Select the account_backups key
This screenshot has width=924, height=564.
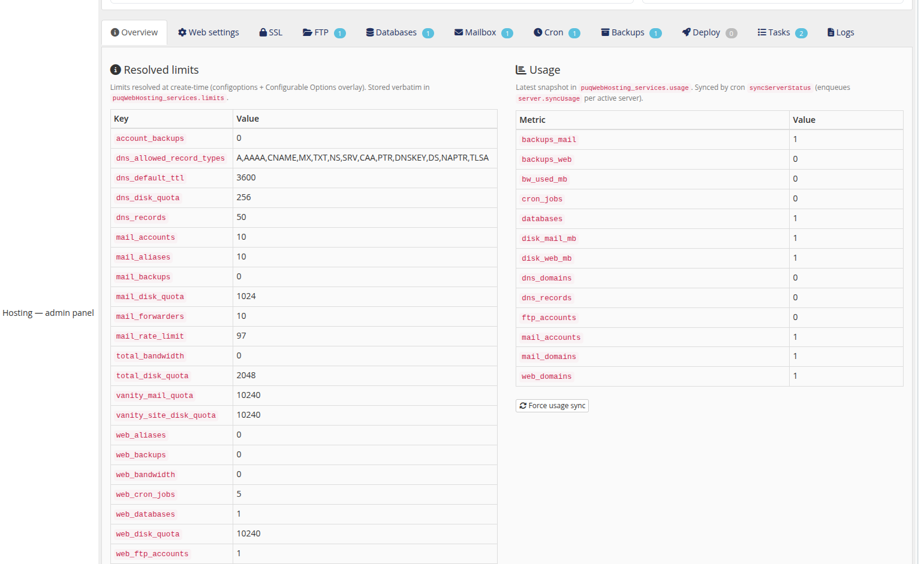150,138
